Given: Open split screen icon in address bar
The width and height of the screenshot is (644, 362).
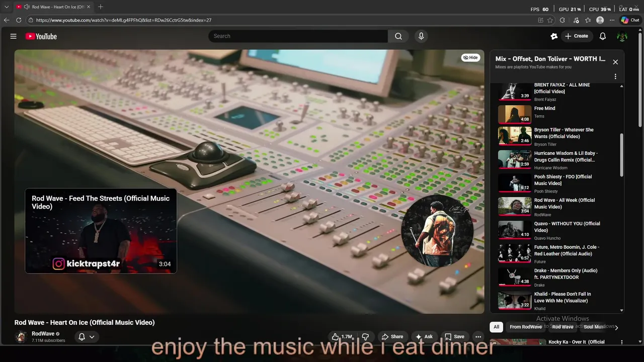Looking at the screenshot, I should click(x=540, y=20).
